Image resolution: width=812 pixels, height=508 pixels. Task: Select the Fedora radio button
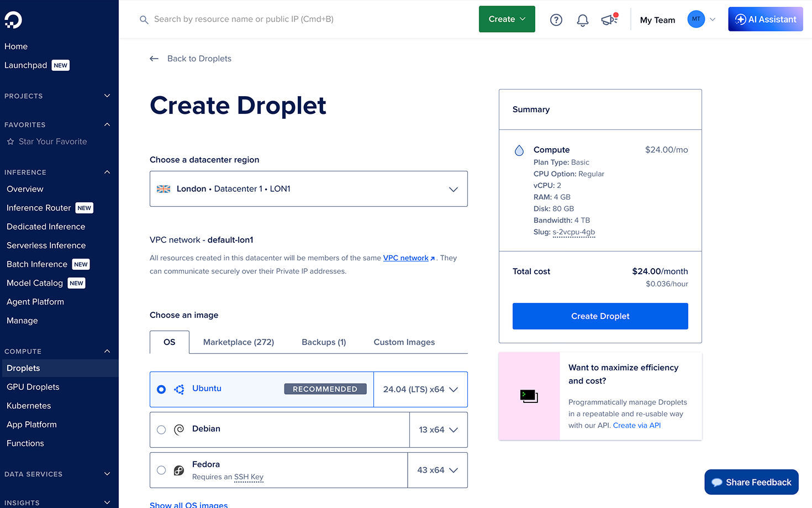(161, 470)
